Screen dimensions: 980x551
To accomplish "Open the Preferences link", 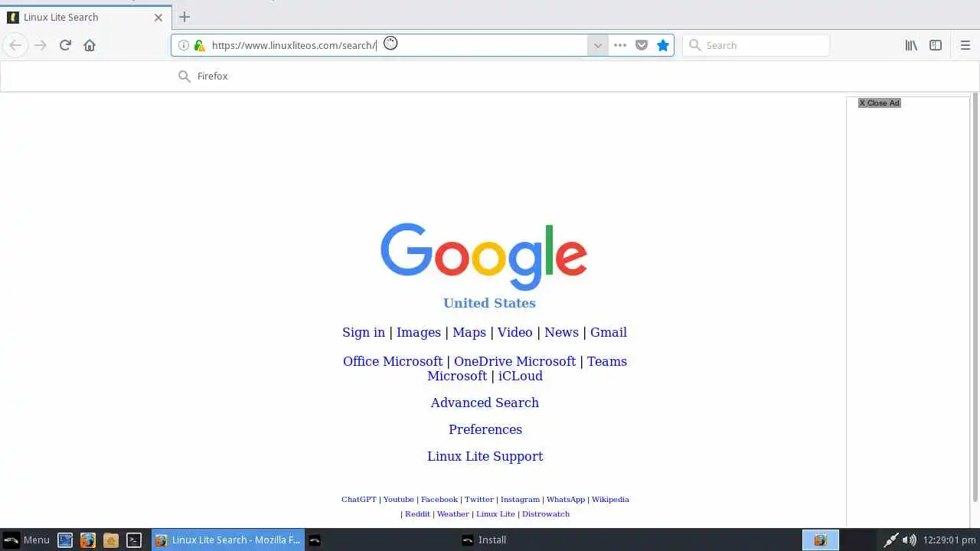I will coord(485,429).
